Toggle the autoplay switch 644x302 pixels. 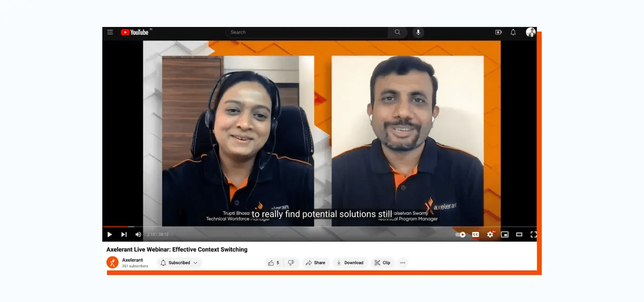tap(460, 235)
